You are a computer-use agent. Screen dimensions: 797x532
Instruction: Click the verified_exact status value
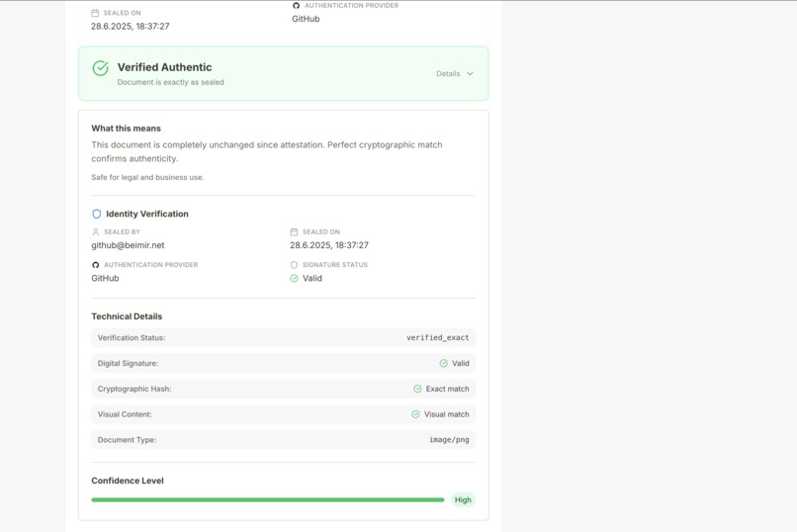pyautogui.click(x=438, y=337)
